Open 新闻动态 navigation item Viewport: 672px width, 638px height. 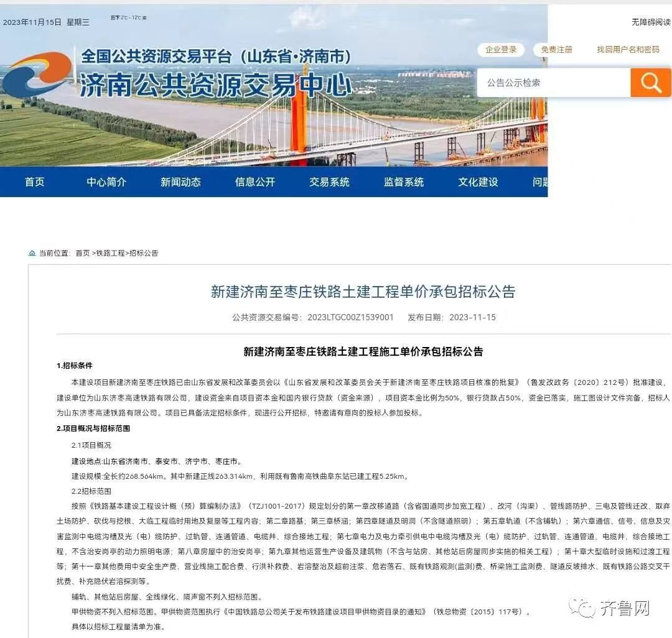[181, 182]
